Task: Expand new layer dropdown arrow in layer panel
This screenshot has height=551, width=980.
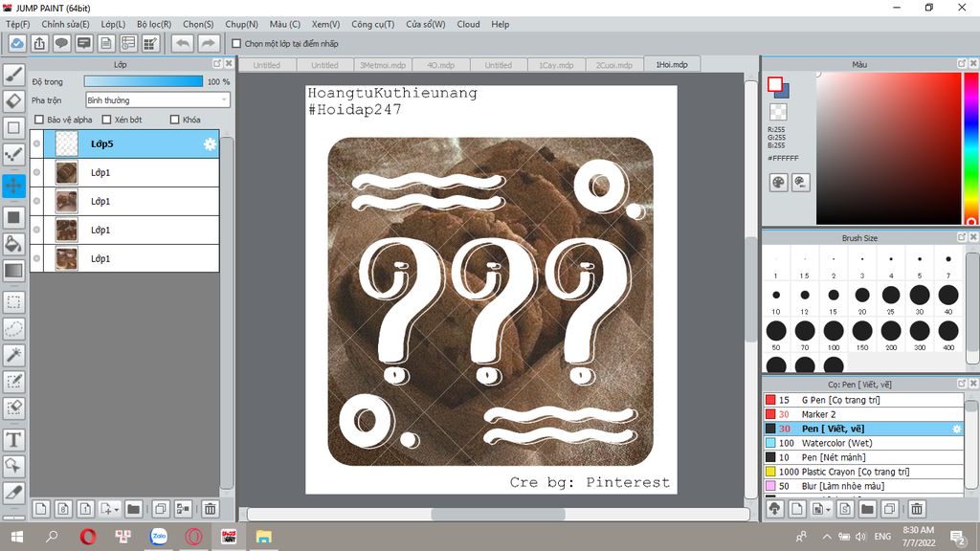Action: click(116, 510)
